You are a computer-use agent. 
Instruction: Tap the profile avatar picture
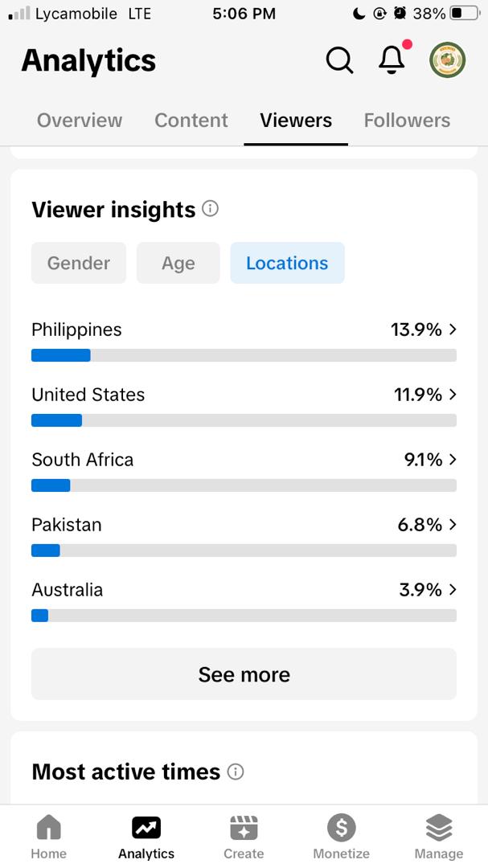(447, 59)
